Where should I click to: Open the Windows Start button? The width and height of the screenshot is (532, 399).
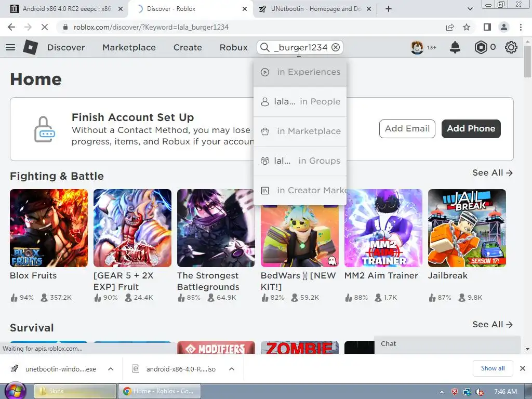(x=14, y=391)
